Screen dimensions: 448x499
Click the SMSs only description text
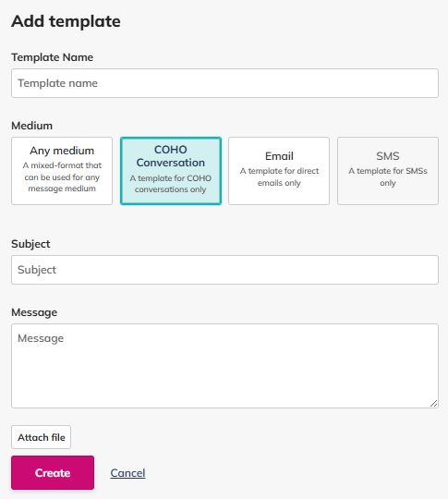388,176
